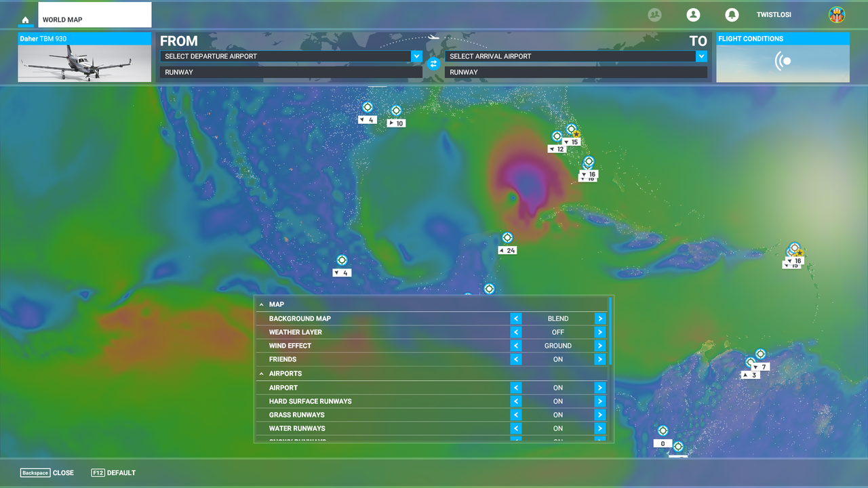Collapse the Airports section
The image size is (868, 488).
click(x=262, y=373)
